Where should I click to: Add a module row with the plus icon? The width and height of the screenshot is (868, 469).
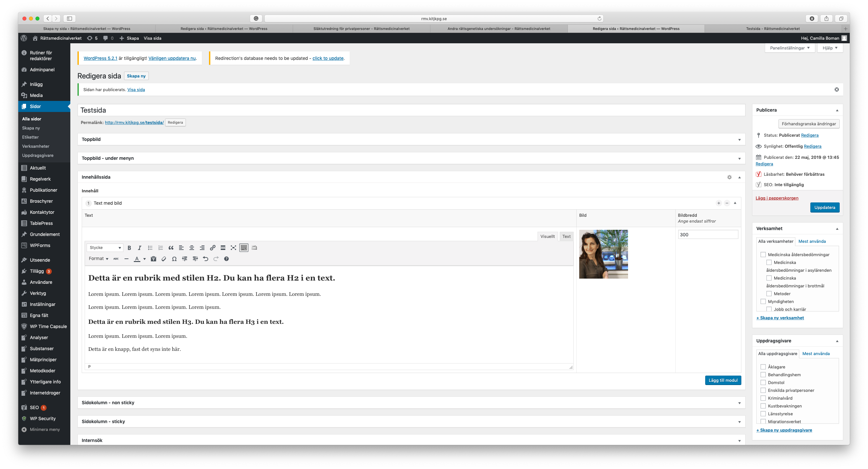click(719, 203)
